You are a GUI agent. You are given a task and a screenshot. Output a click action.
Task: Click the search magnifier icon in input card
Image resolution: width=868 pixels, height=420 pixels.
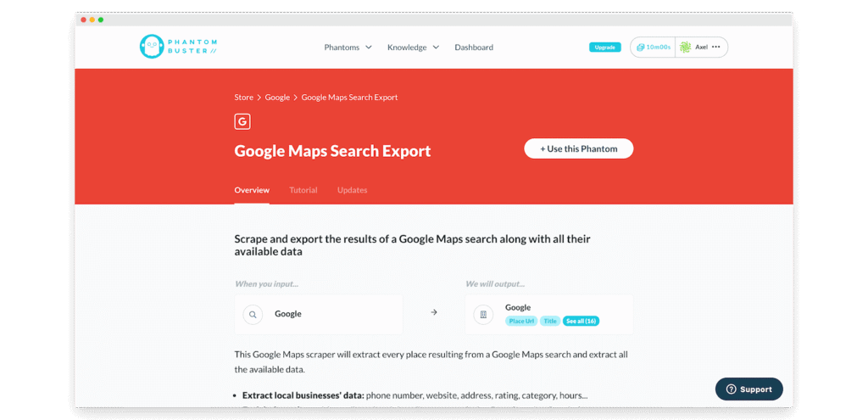pyautogui.click(x=253, y=315)
